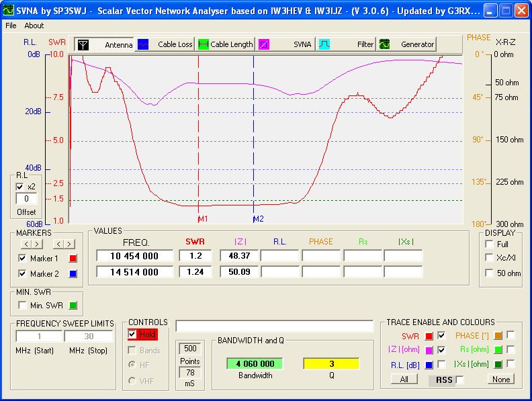Viewport: 532px width, 401px height.
Task: Choose the Cable Length mode icon
Action: [204, 44]
